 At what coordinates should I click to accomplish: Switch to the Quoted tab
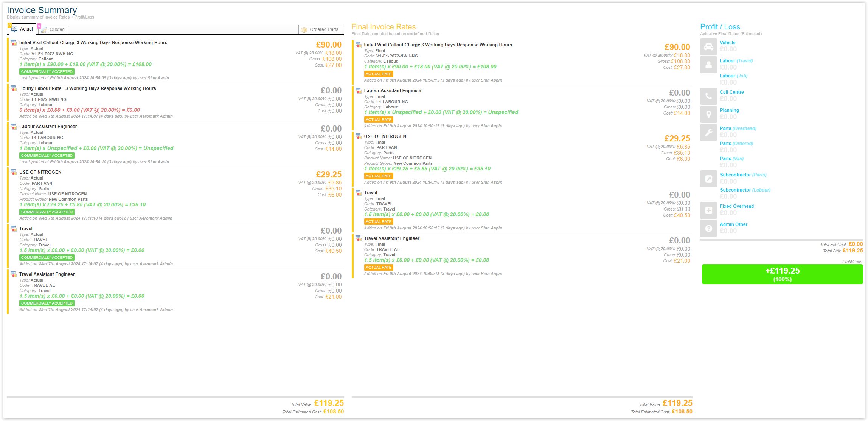(55, 29)
